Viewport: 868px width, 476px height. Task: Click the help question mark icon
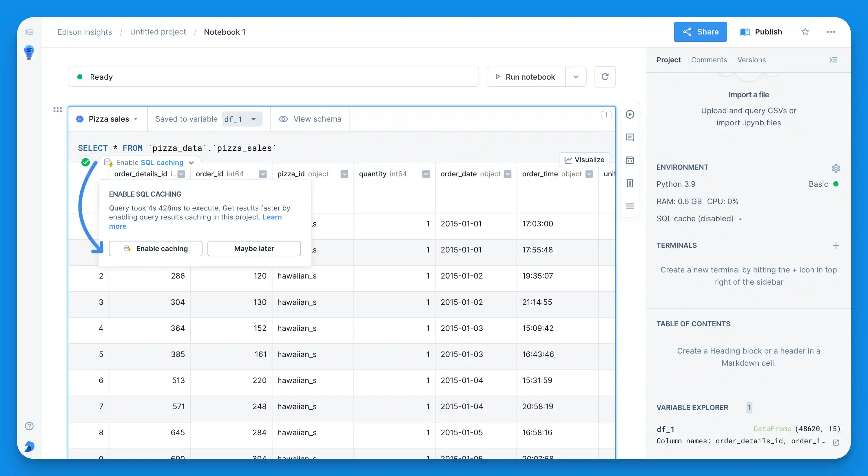(x=29, y=426)
